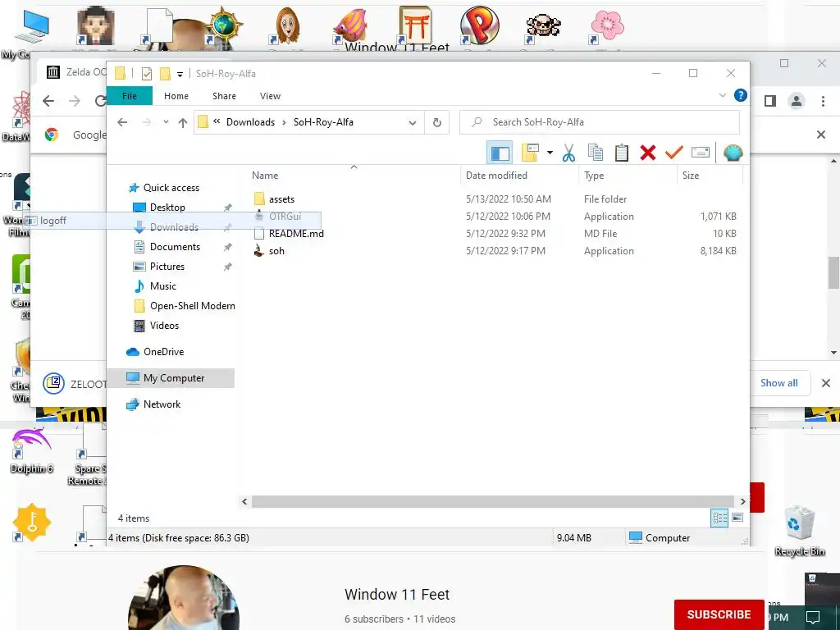Select Quick access in navigation pane
The height and width of the screenshot is (630, 840).
point(171,188)
